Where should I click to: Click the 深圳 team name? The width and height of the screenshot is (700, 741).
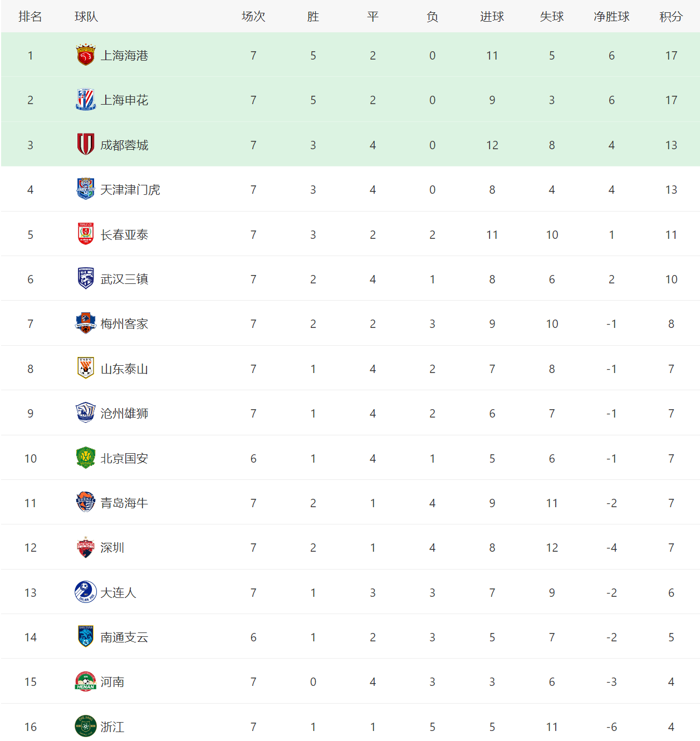[x=112, y=547]
